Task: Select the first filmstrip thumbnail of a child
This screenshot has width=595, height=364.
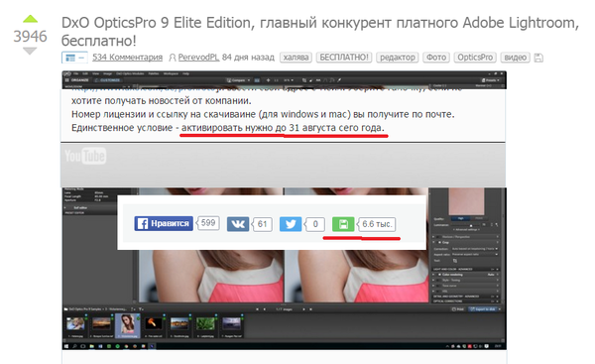Action: point(75,324)
